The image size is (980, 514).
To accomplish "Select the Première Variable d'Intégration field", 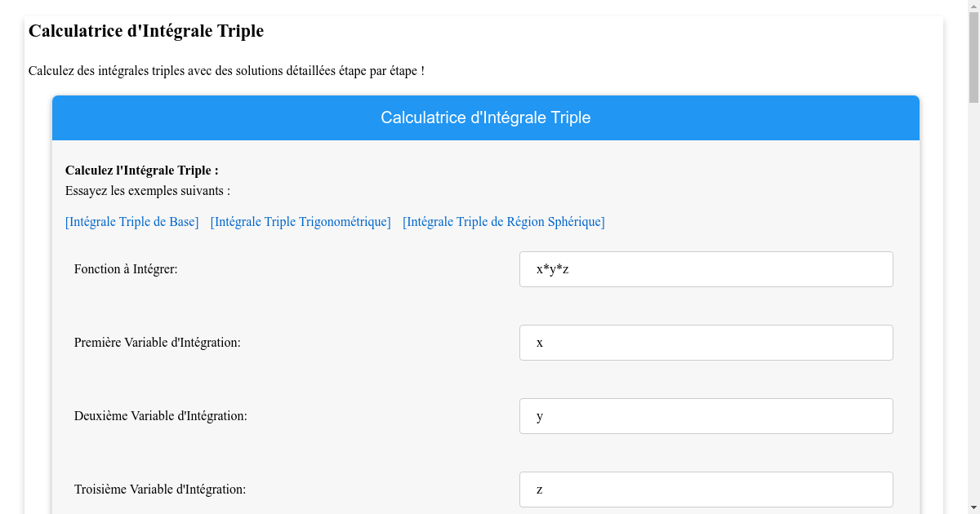I will pyautogui.click(x=706, y=342).
